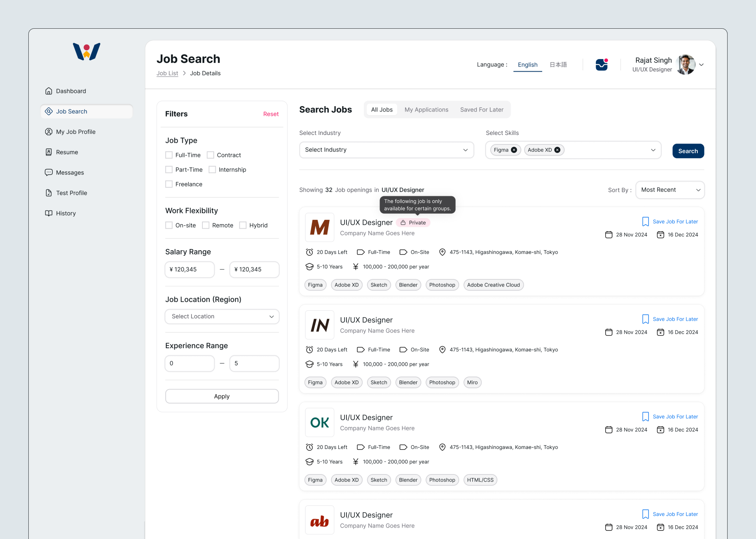This screenshot has height=539, width=756.
Task: Click maximum experience field showing 5
Action: 254,364
